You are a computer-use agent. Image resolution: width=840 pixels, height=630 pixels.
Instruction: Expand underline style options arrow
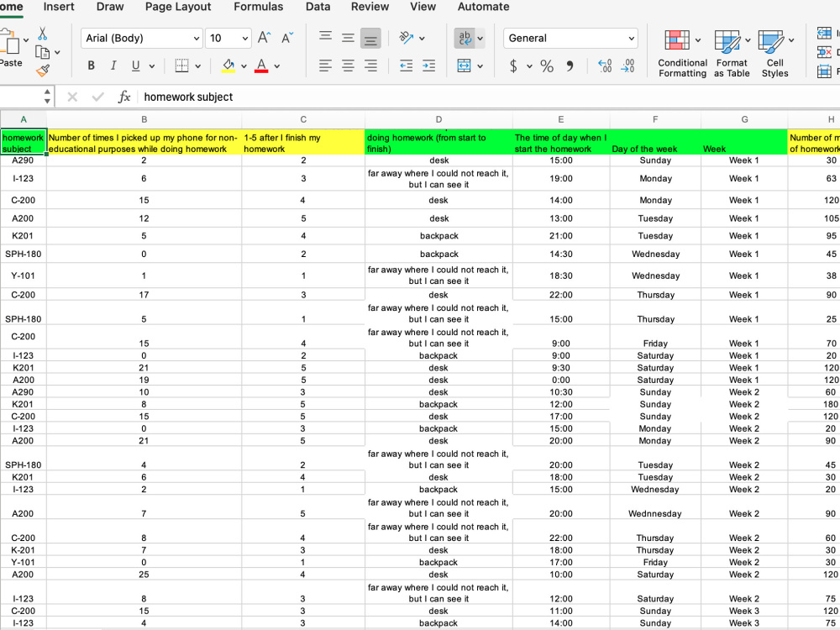tap(151, 66)
